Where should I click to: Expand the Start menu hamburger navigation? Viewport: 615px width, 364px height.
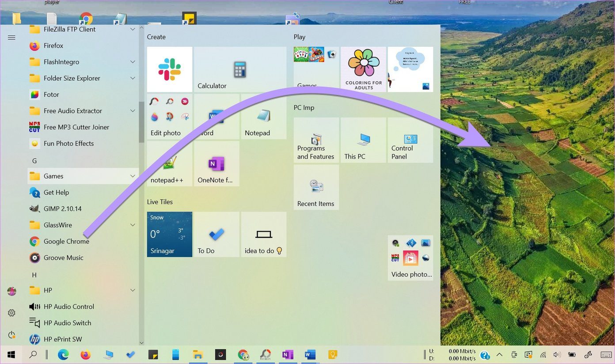(x=12, y=38)
